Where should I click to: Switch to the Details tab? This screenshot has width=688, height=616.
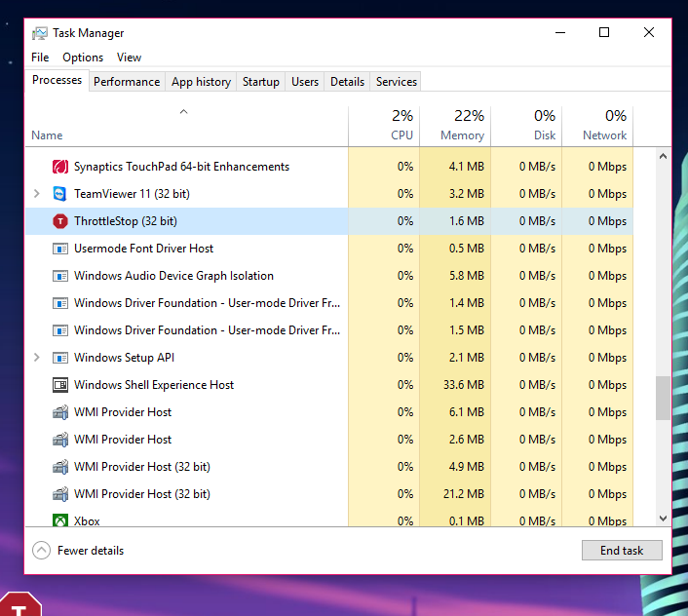347,82
